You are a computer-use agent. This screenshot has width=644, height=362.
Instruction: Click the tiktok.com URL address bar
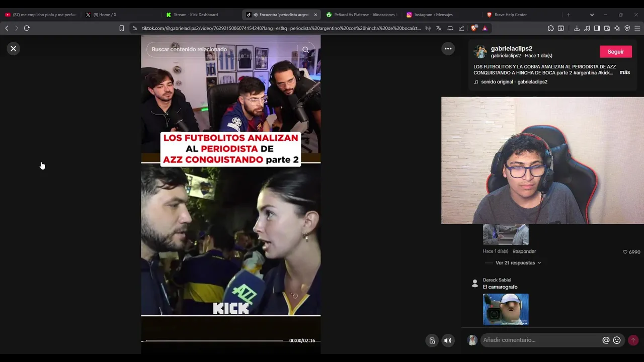281,28
